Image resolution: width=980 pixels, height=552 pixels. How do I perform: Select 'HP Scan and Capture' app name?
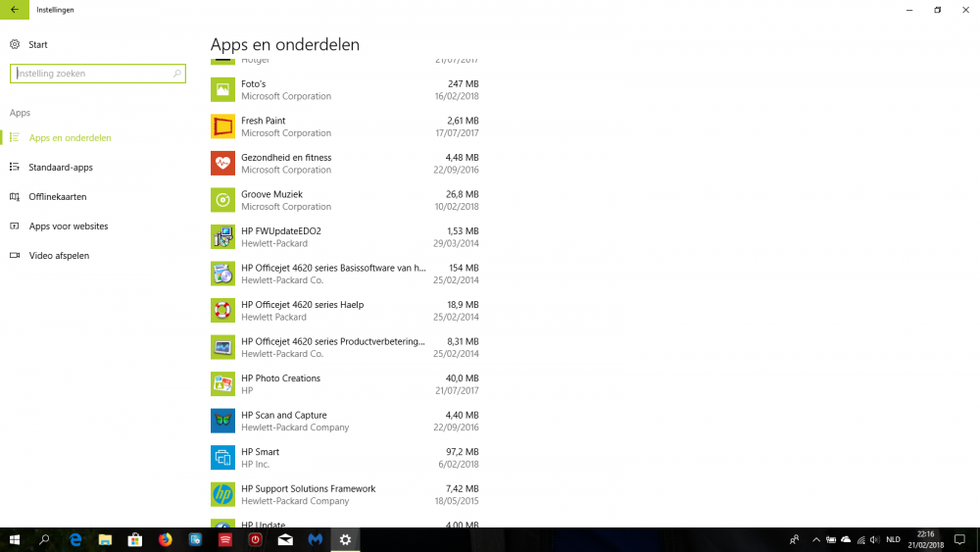point(284,415)
